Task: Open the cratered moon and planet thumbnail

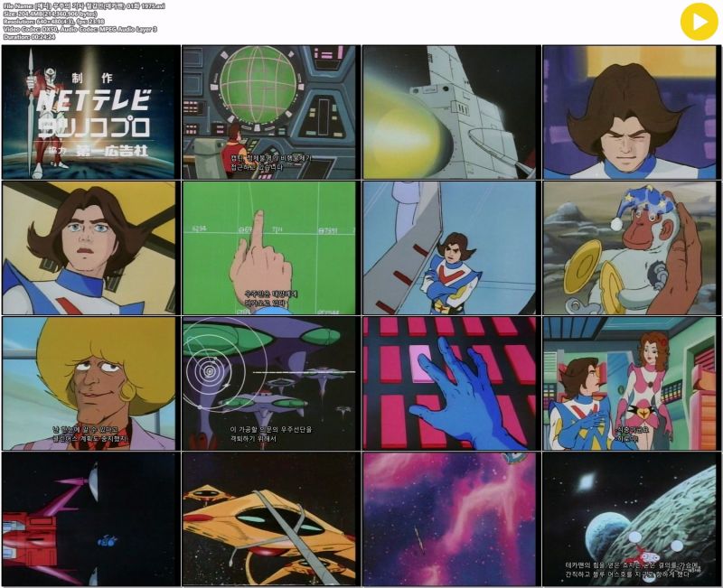Action: click(631, 518)
